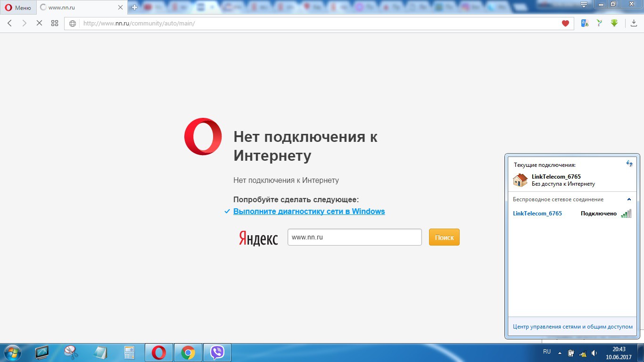Open a new tab with plus button
The height and width of the screenshot is (362, 644).
[134, 8]
